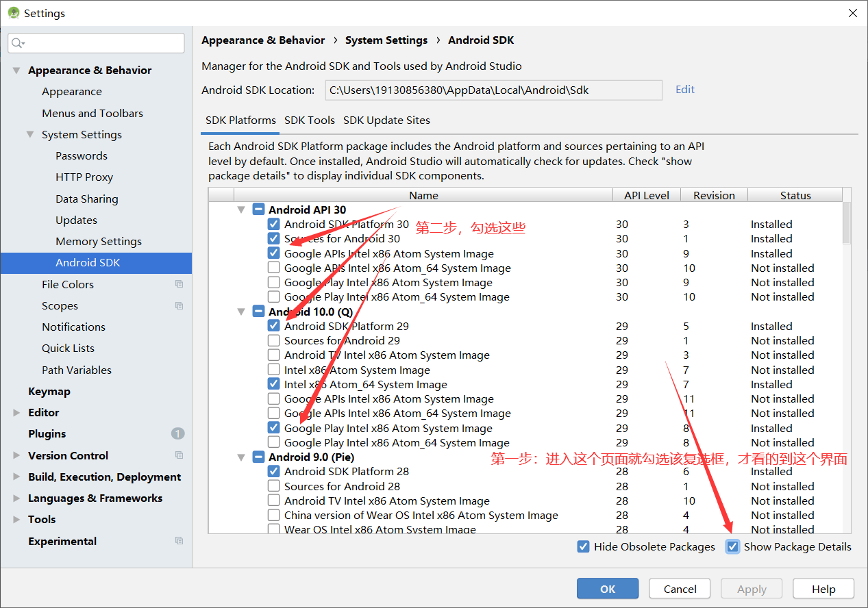Screen dimensions: 868x608
Task: Sort by the API Level column header
Action: coord(647,195)
